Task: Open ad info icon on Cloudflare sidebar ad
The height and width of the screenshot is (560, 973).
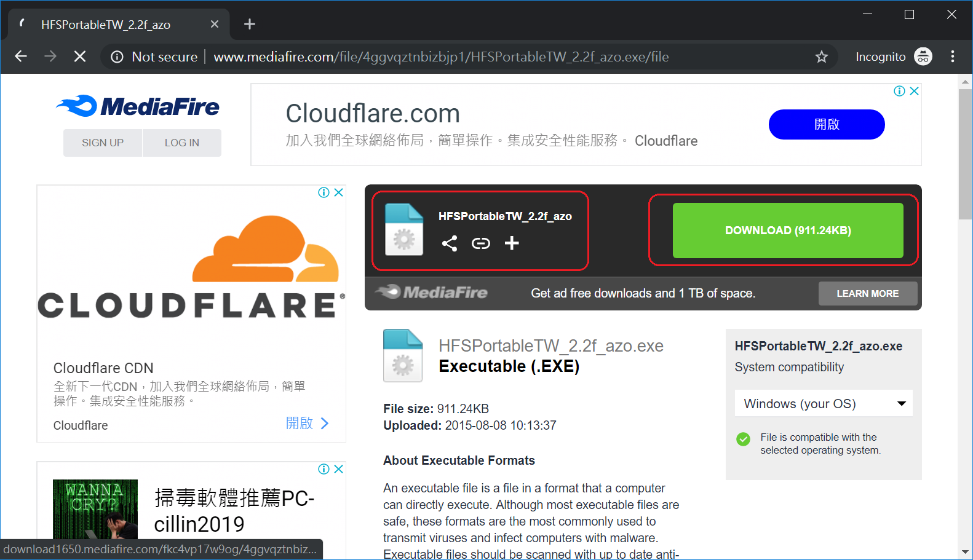Action: pos(324,192)
